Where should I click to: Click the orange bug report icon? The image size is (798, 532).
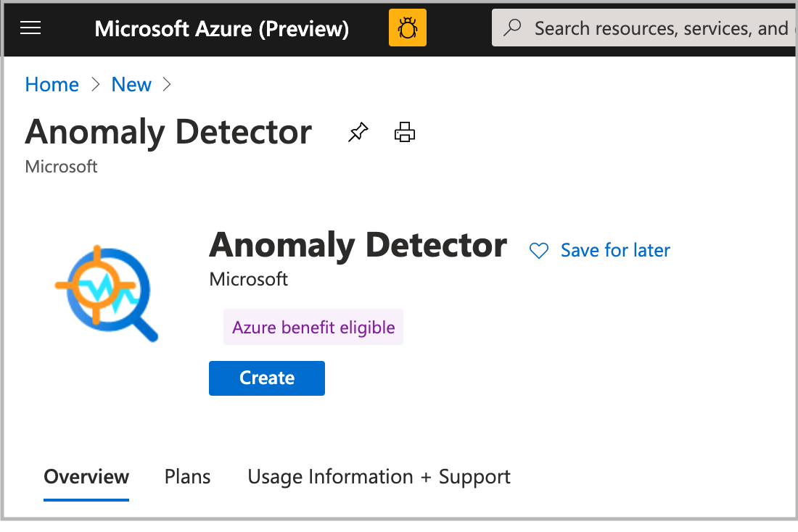click(x=407, y=28)
